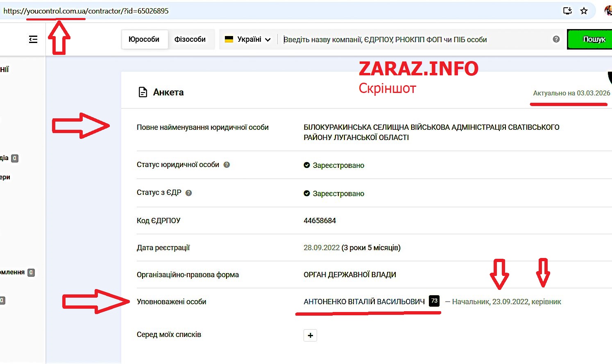This screenshot has height=364, width=612.
Task: Focus the company search input field
Action: (414, 40)
